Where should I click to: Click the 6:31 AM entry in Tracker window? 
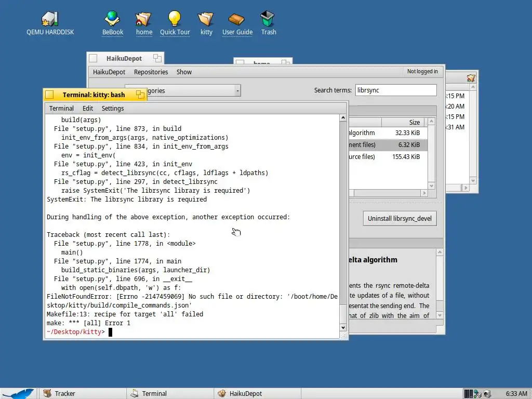pyautogui.click(x=455, y=127)
